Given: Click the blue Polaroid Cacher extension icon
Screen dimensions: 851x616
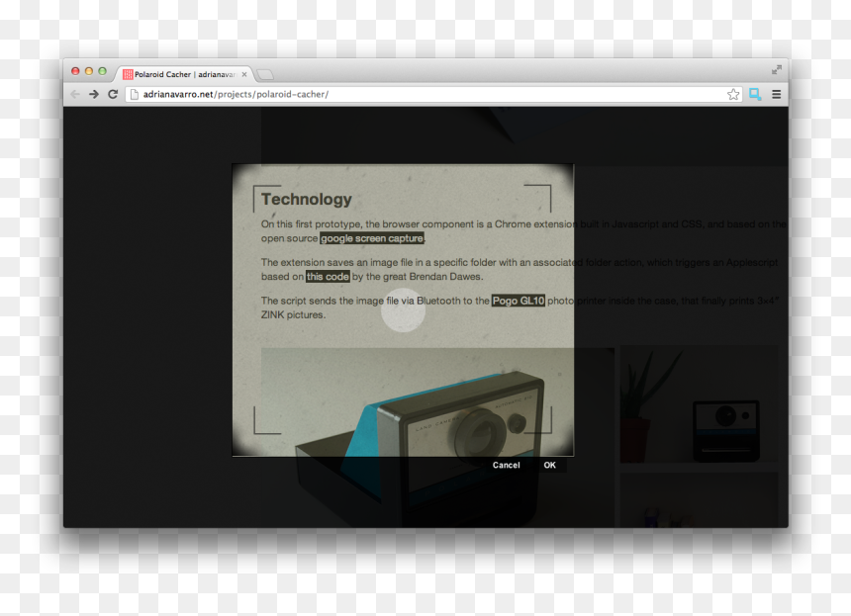Looking at the screenshot, I should tap(755, 94).
